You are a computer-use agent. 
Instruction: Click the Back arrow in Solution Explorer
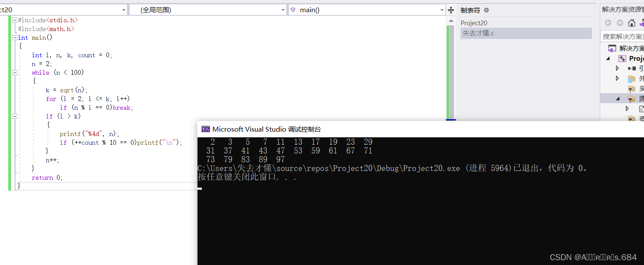[x=608, y=23]
